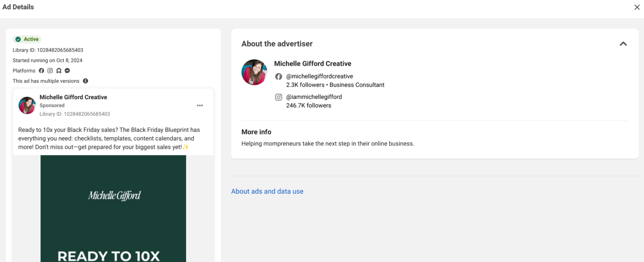644x262 pixels.
Task: Open the multiple versions info tooltip icon
Action: pyautogui.click(x=86, y=81)
